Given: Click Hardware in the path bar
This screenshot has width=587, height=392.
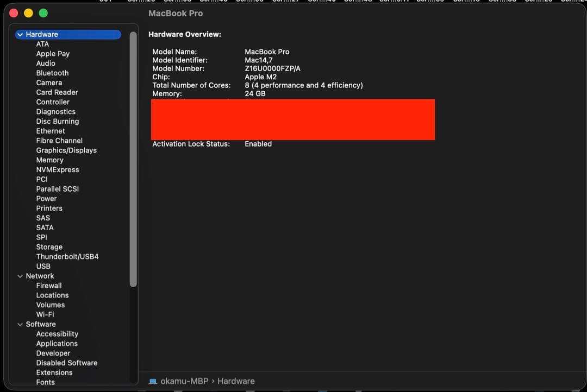Looking at the screenshot, I should pyautogui.click(x=236, y=382).
